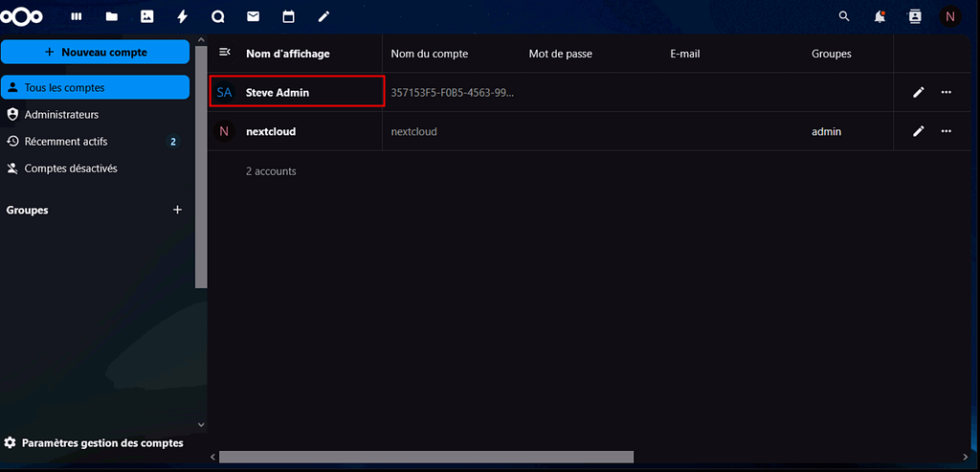The width and height of the screenshot is (980, 472).
Task: Open the Mail envelope icon
Action: [x=253, y=16]
